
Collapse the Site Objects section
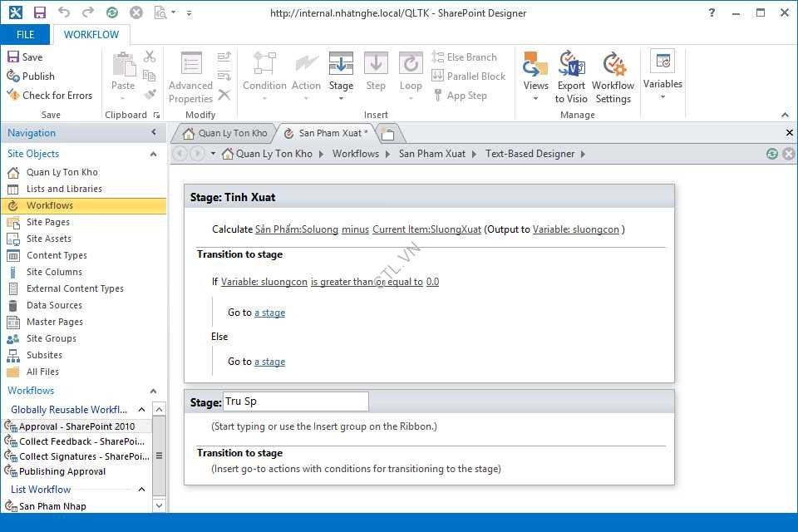click(x=153, y=154)
